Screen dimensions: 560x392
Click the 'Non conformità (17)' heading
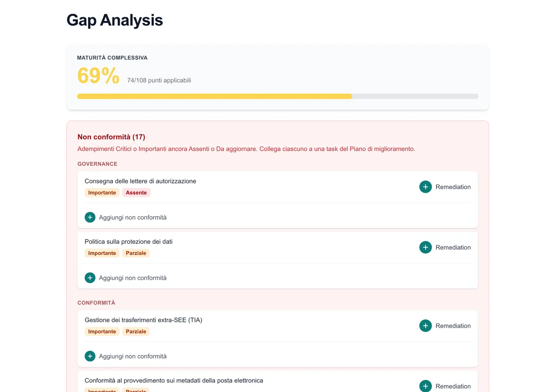pyautogui.click(x=111, y=137)
